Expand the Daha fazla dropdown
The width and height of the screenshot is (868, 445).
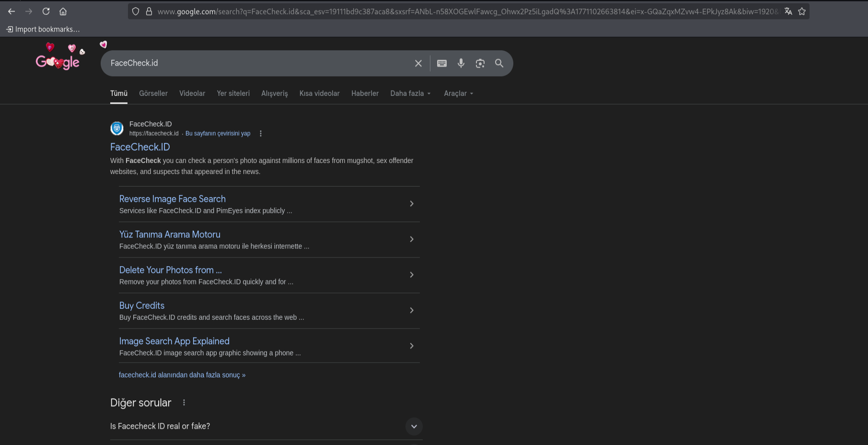point(411,94)
